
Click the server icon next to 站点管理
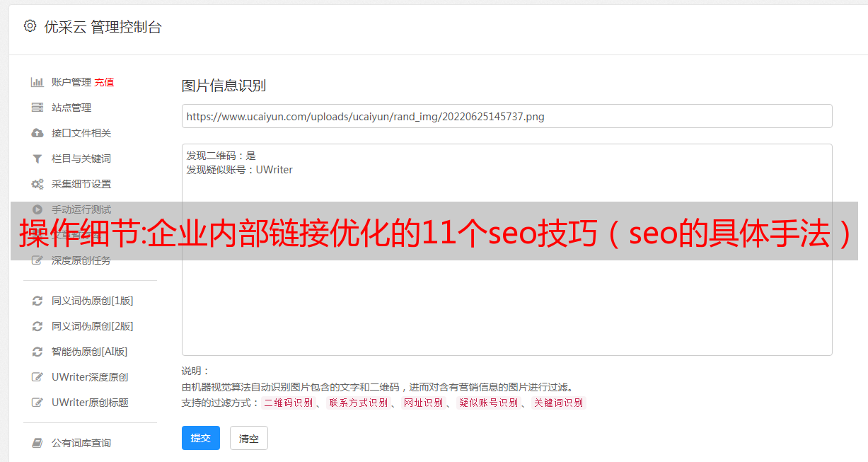point(37,108)
